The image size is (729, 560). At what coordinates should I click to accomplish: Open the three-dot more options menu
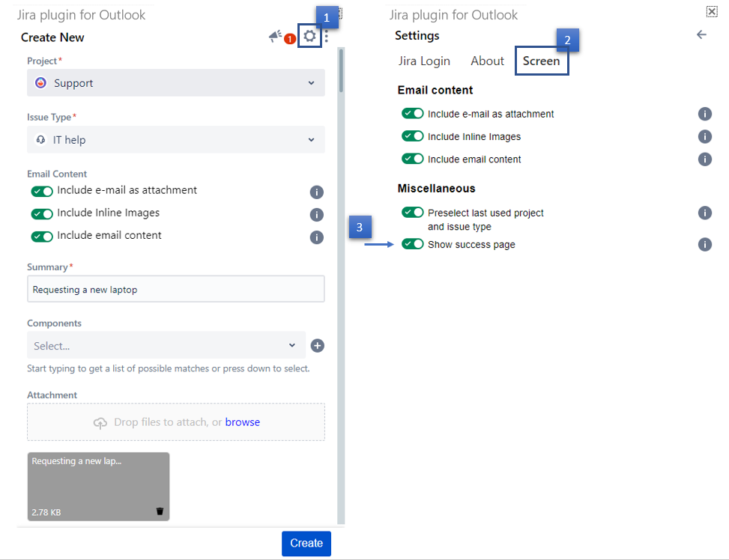(327, 37)
